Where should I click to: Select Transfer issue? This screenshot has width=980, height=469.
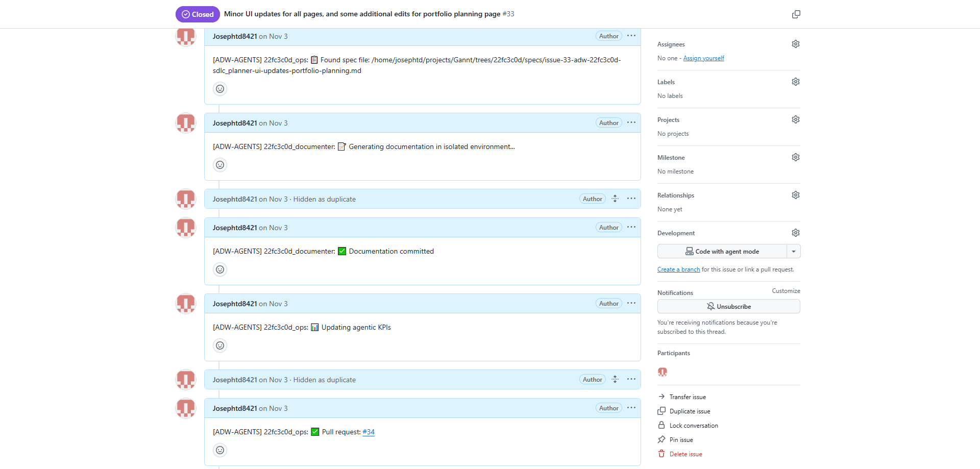pyautogui.click(x=688, y=397)
